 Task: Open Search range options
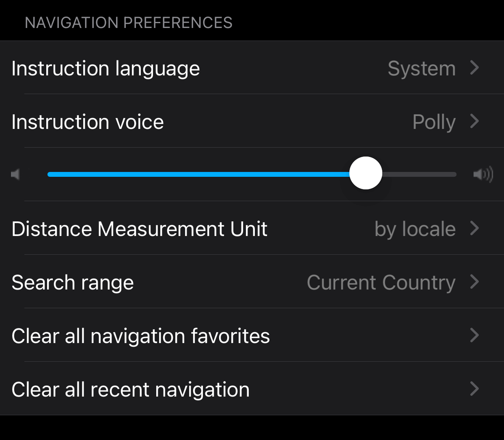tap(252, 281)
